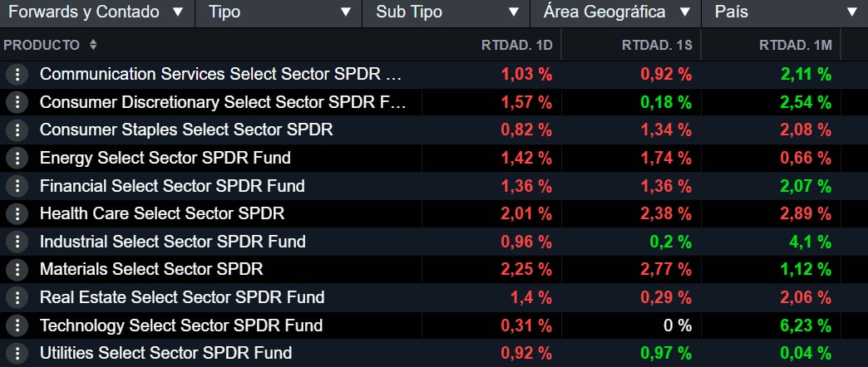
Task: Click 1,4 % daily return of Real Estate
Action: [531, 297]
